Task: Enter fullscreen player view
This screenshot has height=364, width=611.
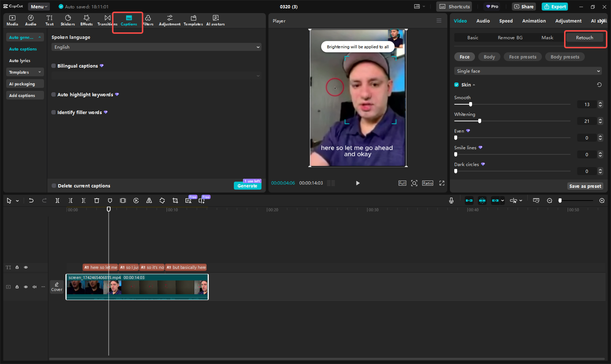Action: pyautogui.click(x=442, y=183)
